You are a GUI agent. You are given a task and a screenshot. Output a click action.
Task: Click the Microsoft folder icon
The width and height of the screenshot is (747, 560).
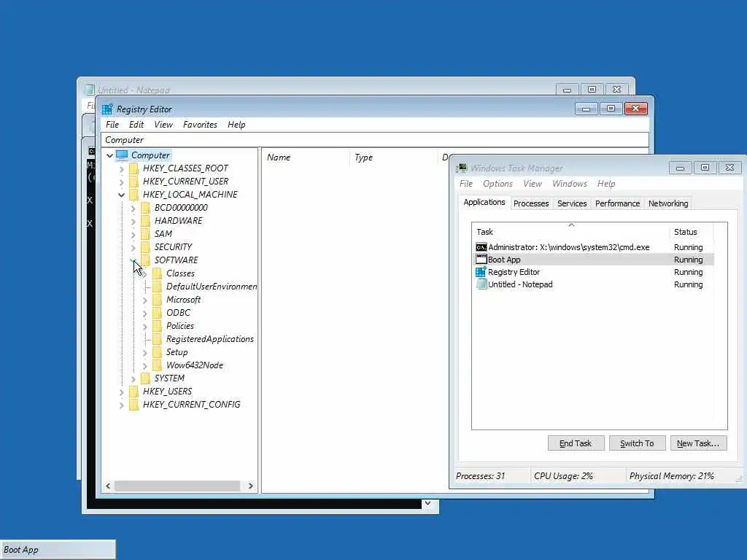coord(158,300)
